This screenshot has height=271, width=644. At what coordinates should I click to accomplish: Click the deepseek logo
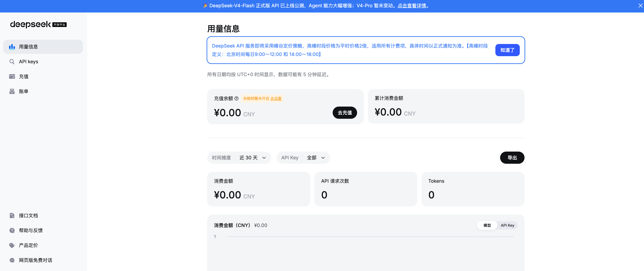[x=31, y=25]
